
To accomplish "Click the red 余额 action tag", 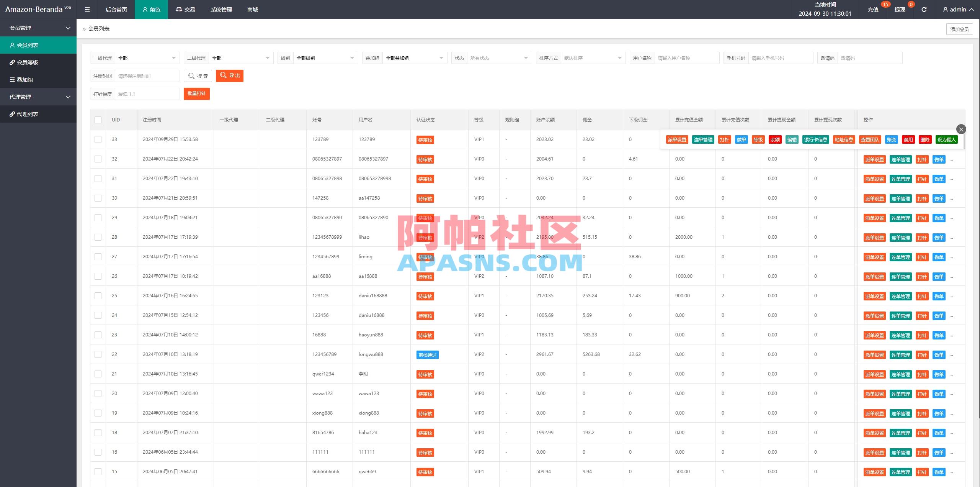I will coord(775,140).
